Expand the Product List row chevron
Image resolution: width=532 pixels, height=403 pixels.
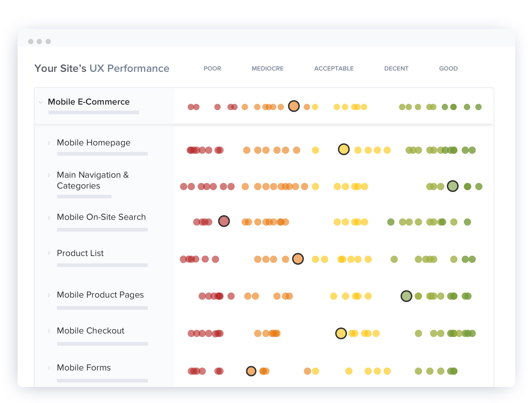point(49,253)
